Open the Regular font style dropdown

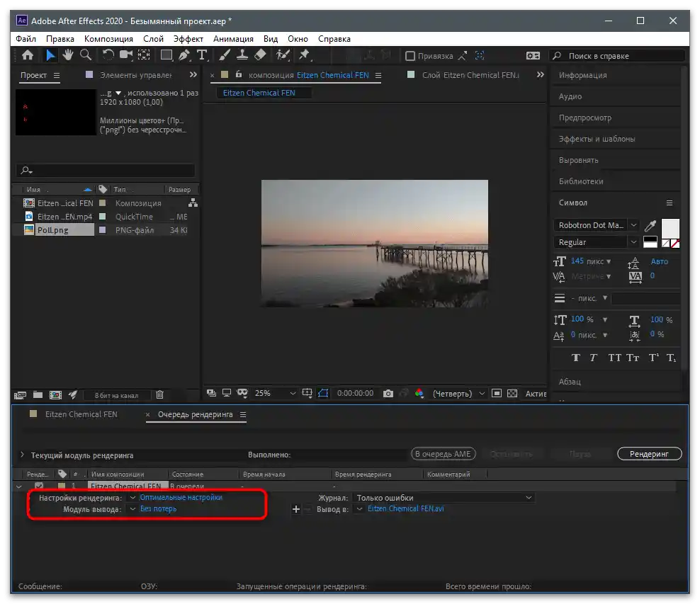coord(633,242)
